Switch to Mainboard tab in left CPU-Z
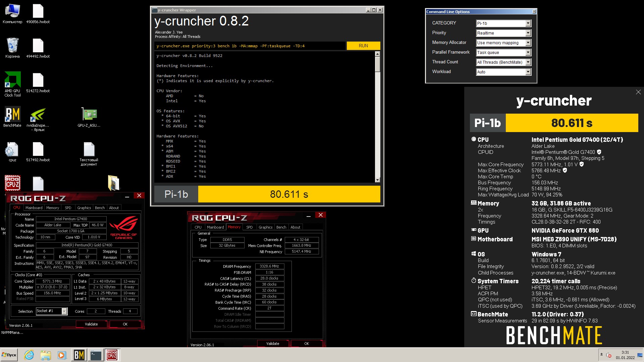The image size is (644, 362). pos(34,208)
